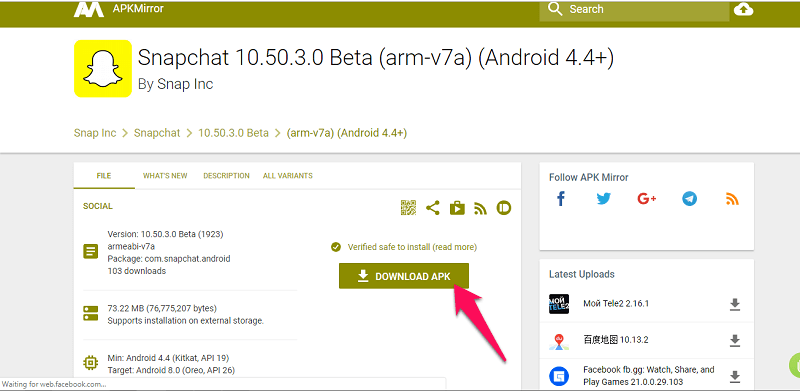Click the Android API chip icon
Viewport: 800px width, 391px height.
[91, 362]
